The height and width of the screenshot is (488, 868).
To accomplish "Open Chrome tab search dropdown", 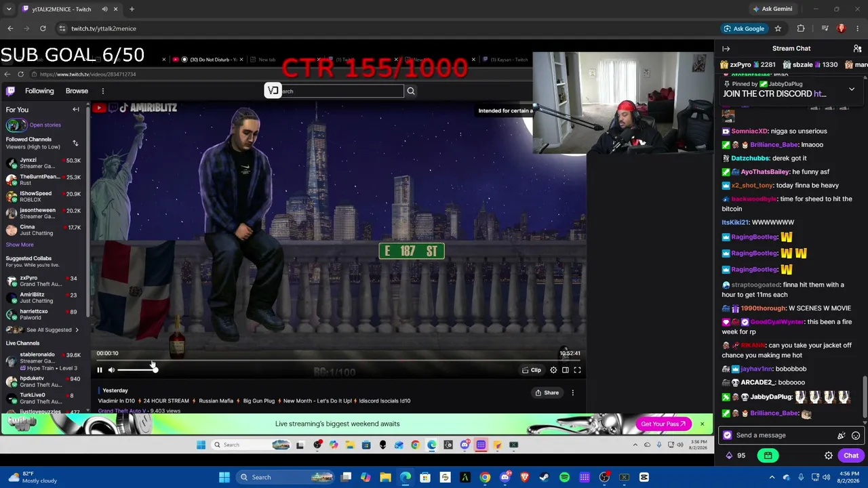I will 10,9.
